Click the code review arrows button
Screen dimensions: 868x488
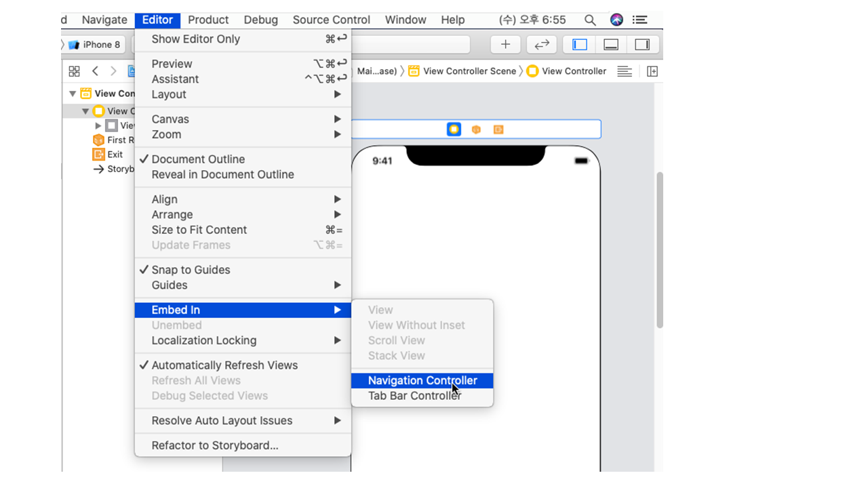coord(541,45)
